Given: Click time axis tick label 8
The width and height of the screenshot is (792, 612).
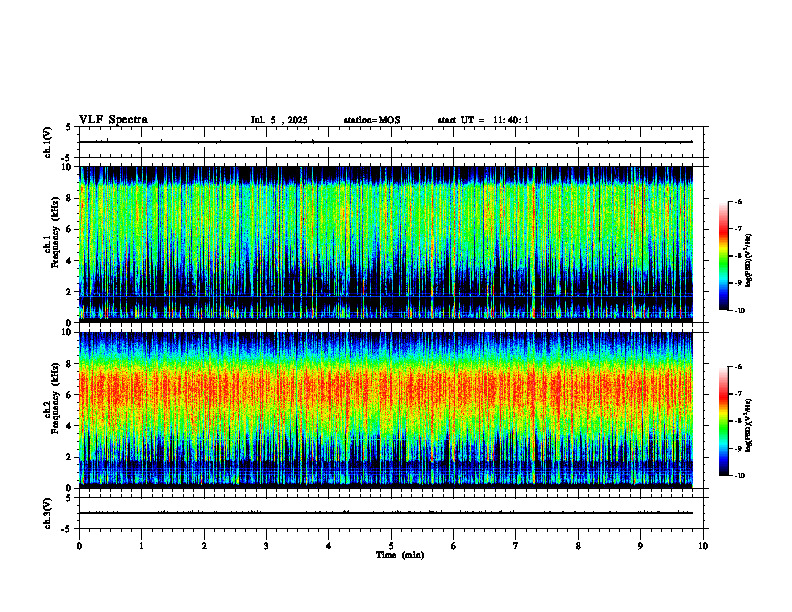Looking at the screenshot, I should [578, 546].
